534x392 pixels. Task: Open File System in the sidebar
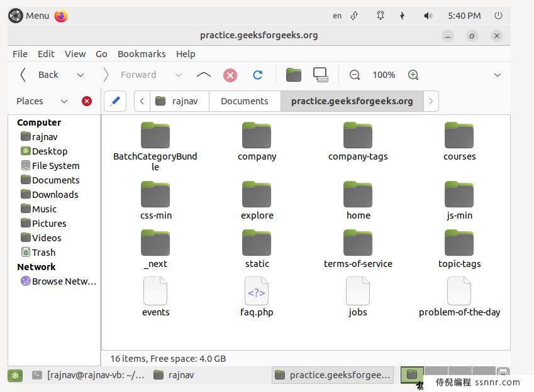click(x=50, y=166)
